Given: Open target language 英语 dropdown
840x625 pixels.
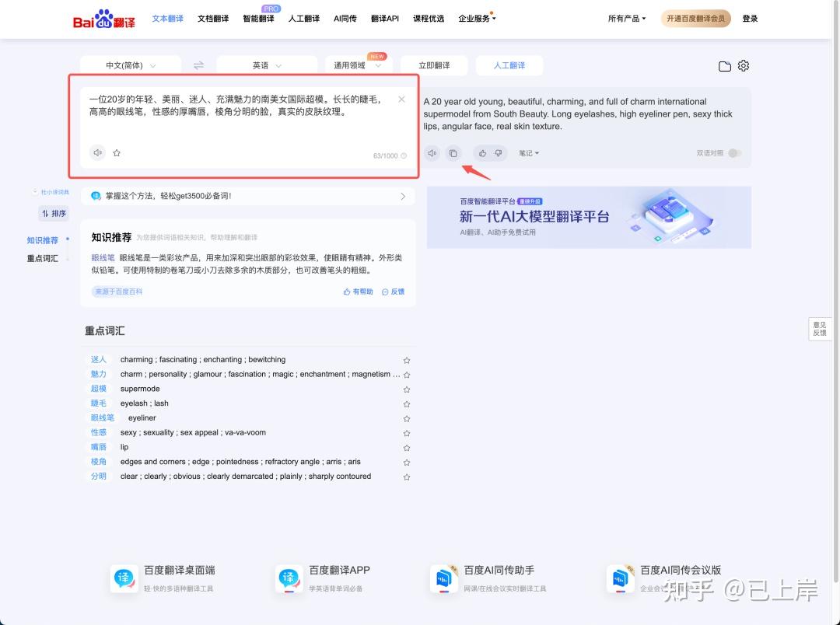Looking at the screenshot, I should (x=267, y=65).
